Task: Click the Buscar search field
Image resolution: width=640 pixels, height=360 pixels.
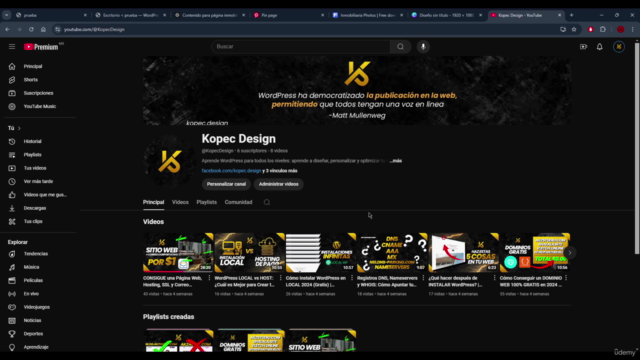Action: coord(300,47)
